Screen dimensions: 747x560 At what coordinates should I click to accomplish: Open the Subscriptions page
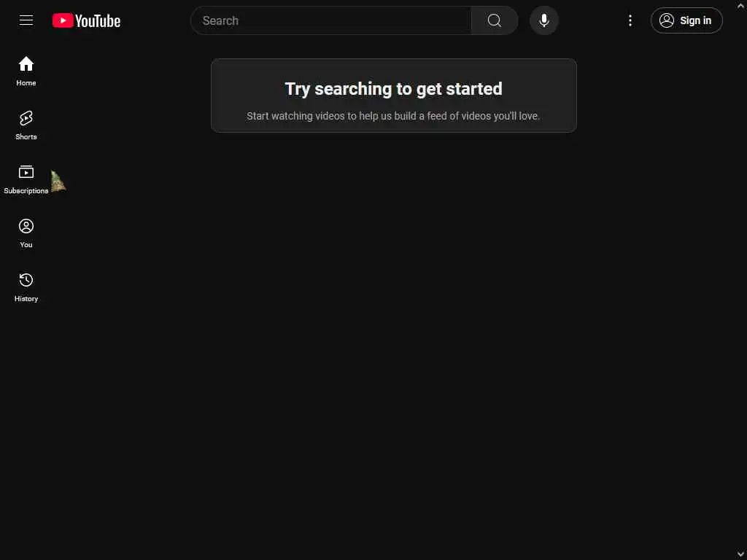pyautogui.click(x=26, y=179)
